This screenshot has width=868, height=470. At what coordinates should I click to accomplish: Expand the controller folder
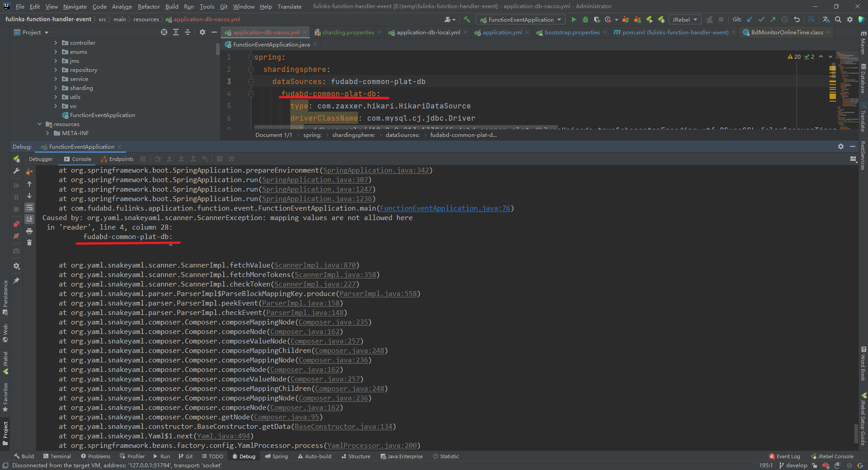(x=56, y=42)
